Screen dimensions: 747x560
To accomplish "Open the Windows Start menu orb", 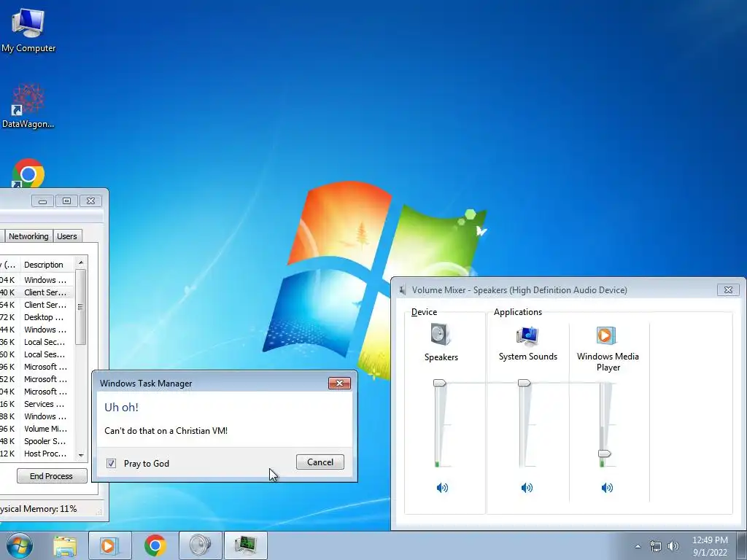I will coord(20,545).
